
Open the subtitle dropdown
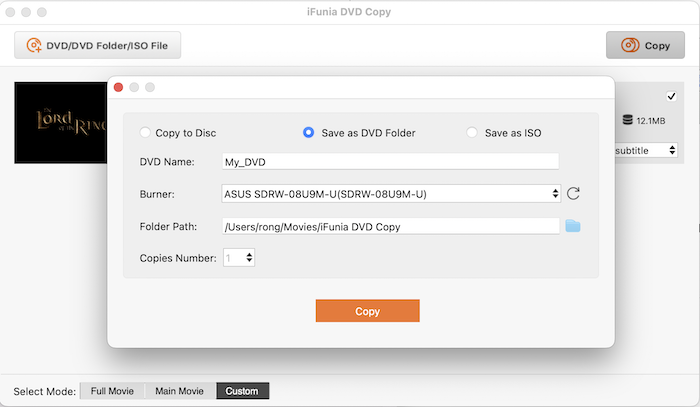coord(647,150)
